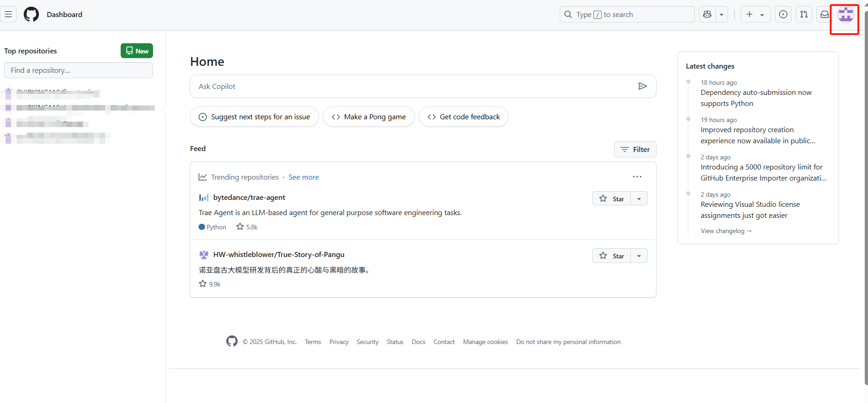Click the Find a repository input
The height and width of the screenshot is (403, 868).
coord(78,70)
